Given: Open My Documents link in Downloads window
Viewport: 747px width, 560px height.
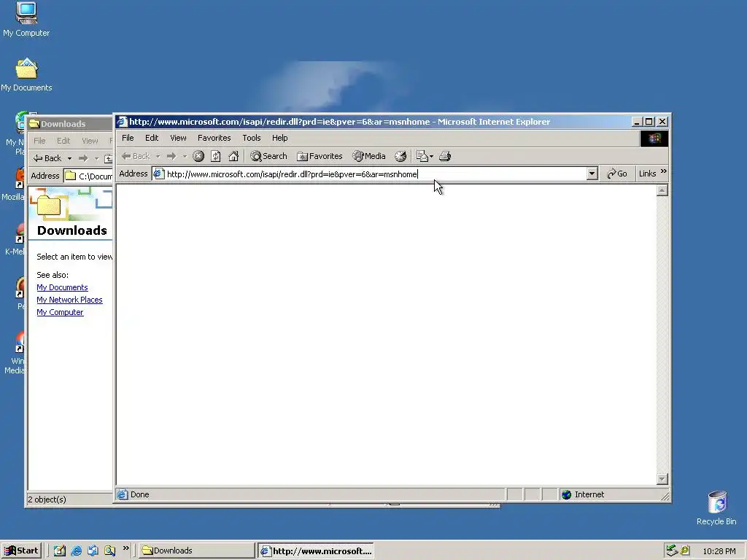Looking at the screenshot, I should tap(62, 287).
